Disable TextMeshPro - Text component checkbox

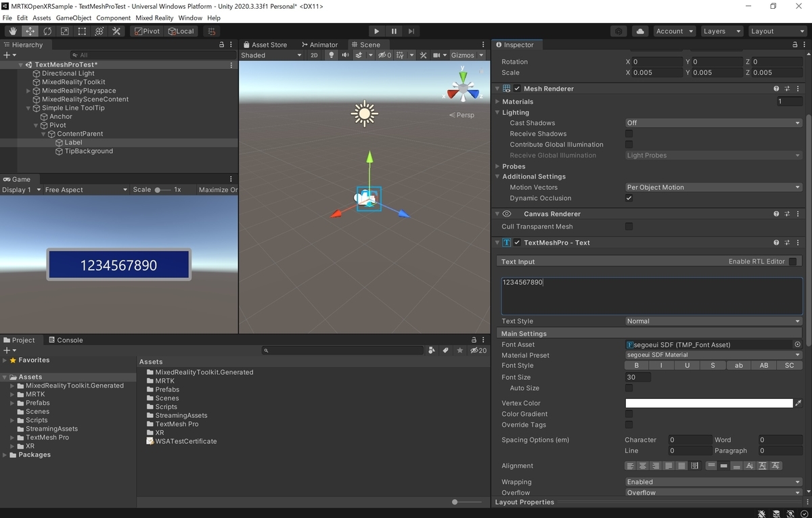pos(518,243)
